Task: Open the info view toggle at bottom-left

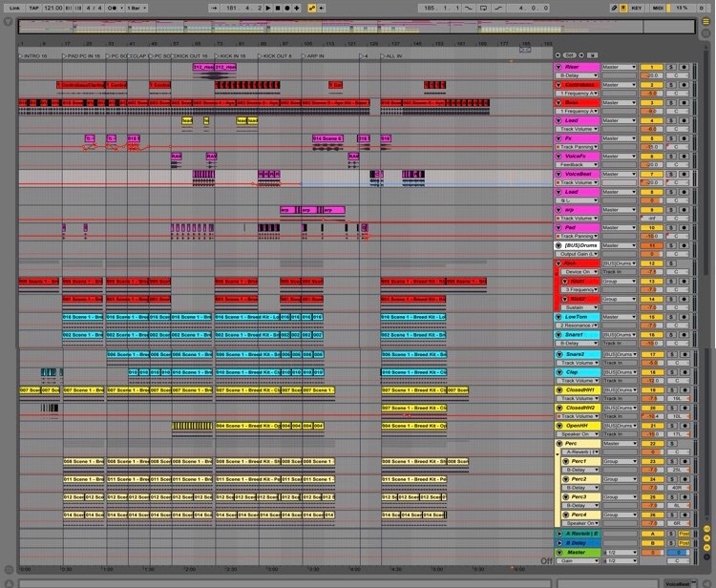Action: [9, 583]
